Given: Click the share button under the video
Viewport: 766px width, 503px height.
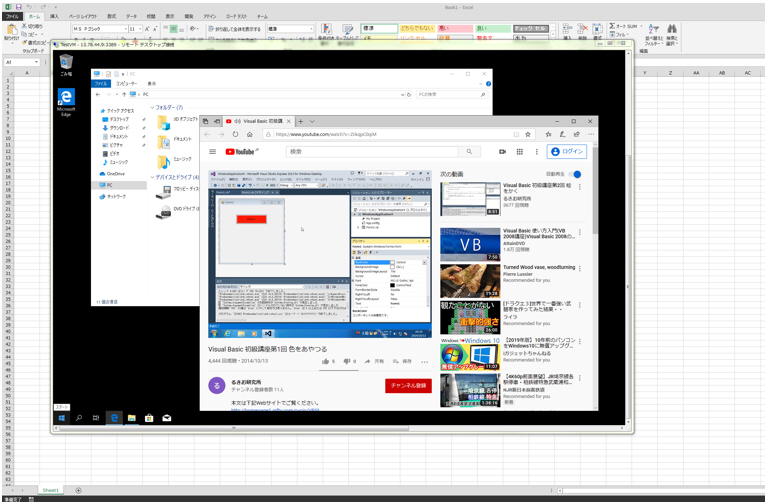Looking at the screenshot, I should coord(374,361).
